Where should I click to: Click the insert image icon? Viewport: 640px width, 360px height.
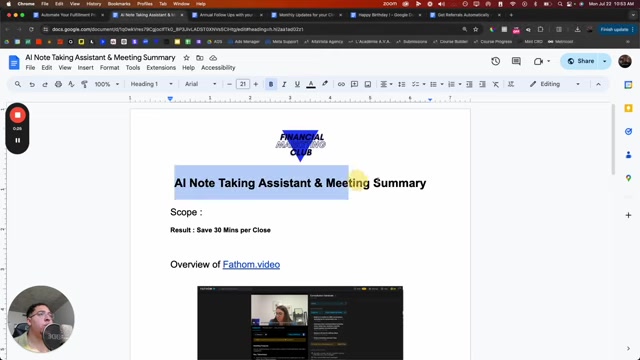[368, 84]
